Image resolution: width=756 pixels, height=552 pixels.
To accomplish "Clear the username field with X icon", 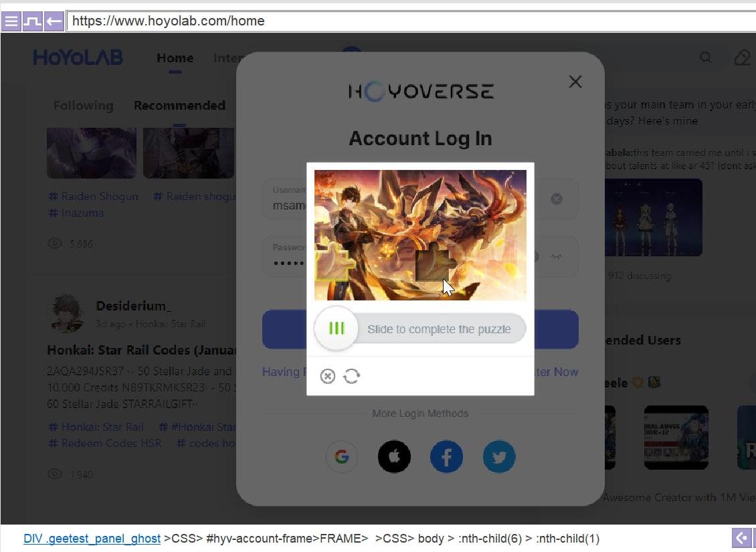I will coord(556,199).
